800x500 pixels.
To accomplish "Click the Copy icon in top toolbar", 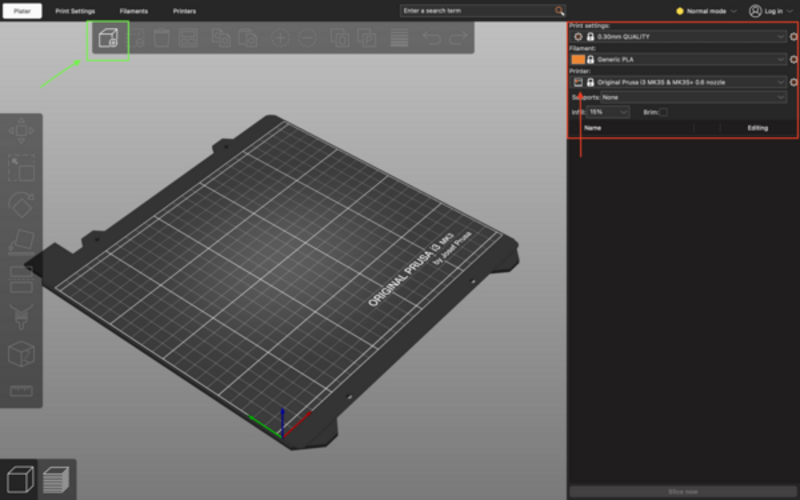I will (221, 38).
